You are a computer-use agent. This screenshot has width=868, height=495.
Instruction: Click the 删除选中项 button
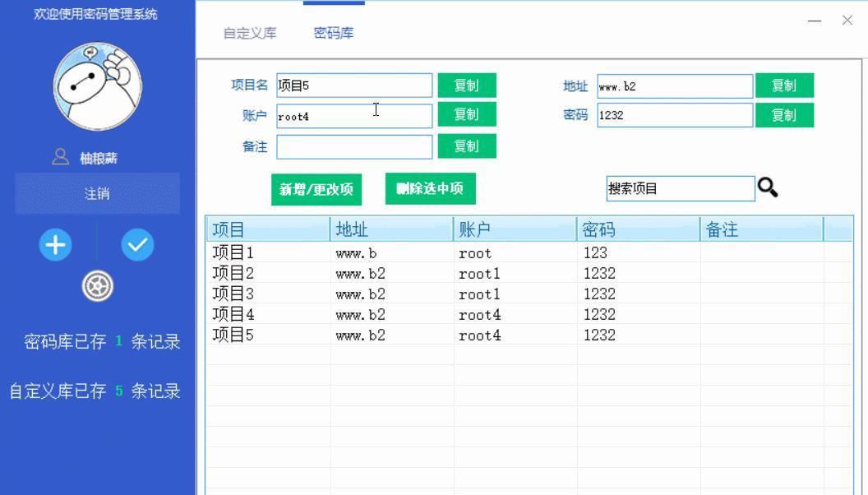point(430,189)
